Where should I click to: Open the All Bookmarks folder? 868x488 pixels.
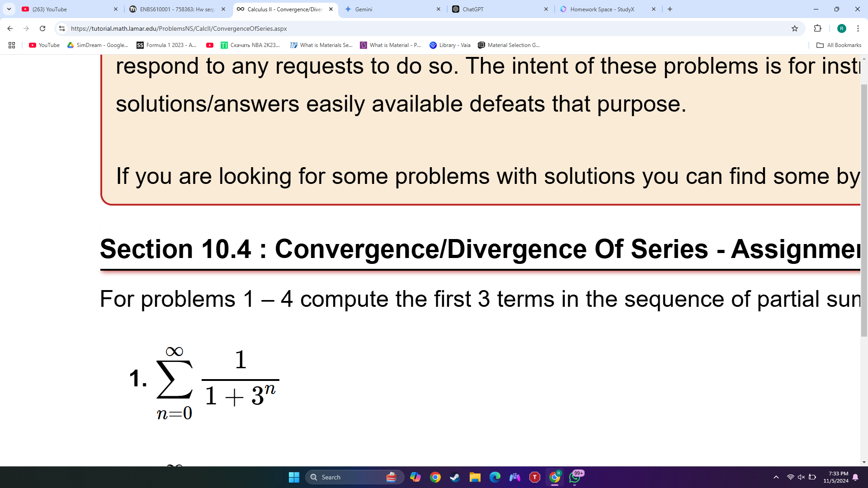point(839,45)
